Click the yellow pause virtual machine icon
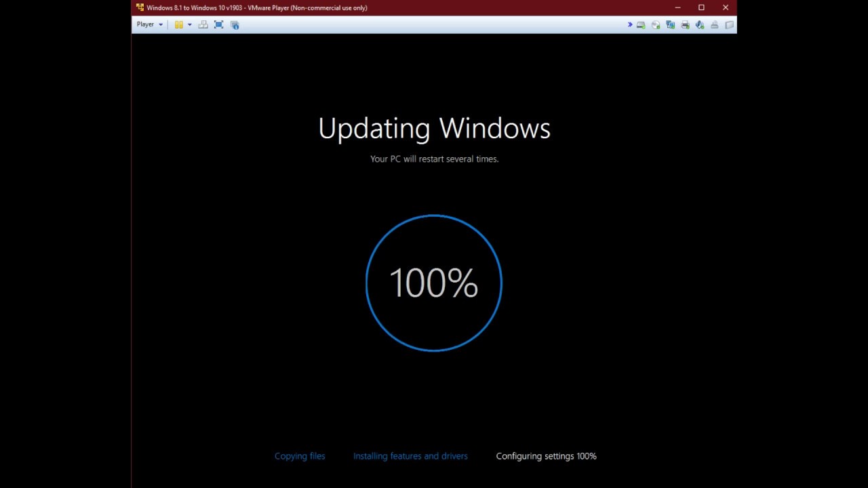 [x=179, y=24]
